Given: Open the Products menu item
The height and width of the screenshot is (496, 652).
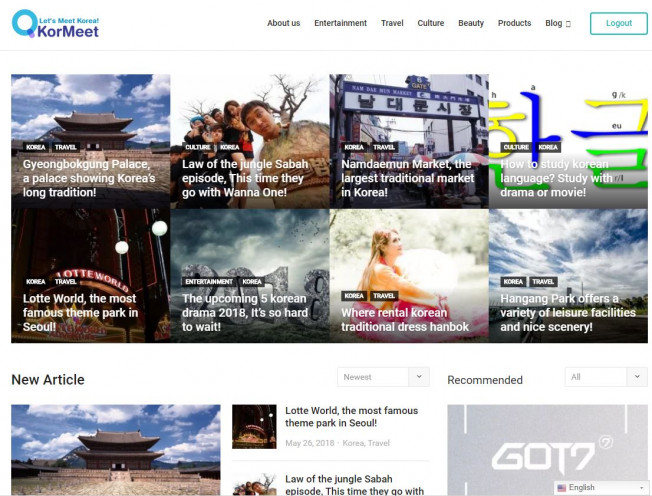Looking at the screenshot, I should [514, 23].
